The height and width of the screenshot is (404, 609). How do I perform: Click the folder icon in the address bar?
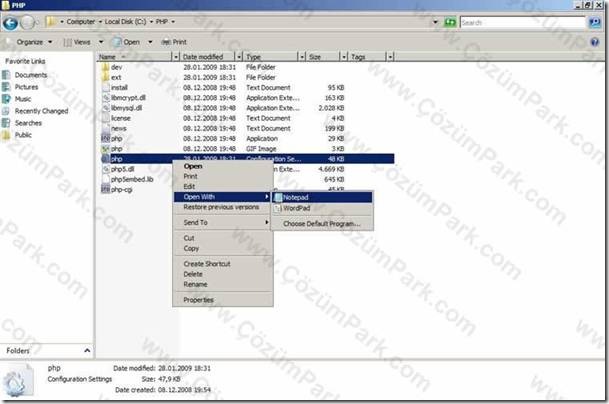[51, 22]
